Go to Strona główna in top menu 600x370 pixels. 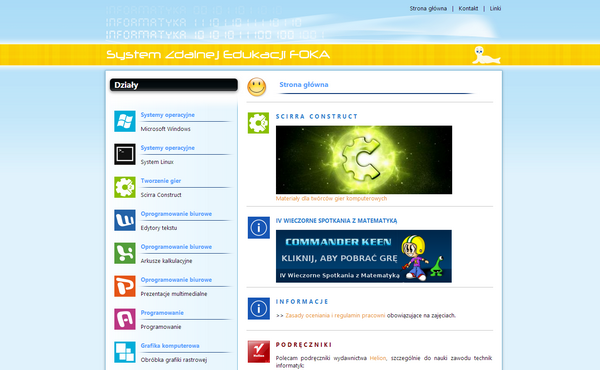[428, 8]
